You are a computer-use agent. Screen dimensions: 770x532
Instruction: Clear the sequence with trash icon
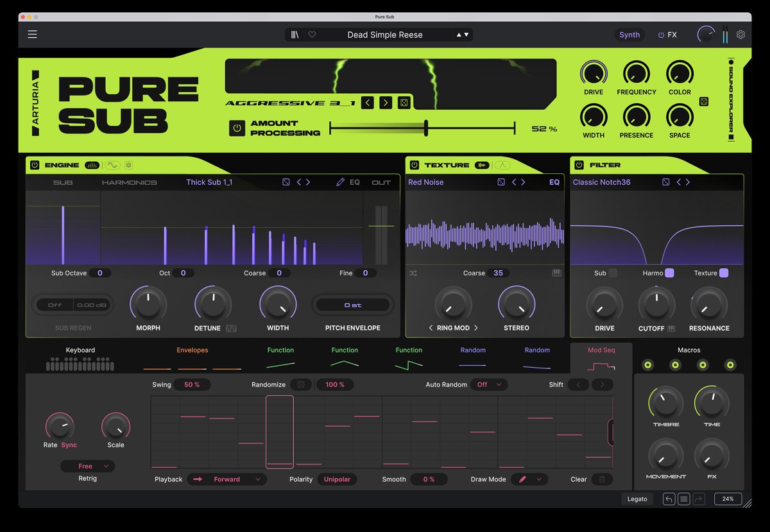(x=602, y=479)
